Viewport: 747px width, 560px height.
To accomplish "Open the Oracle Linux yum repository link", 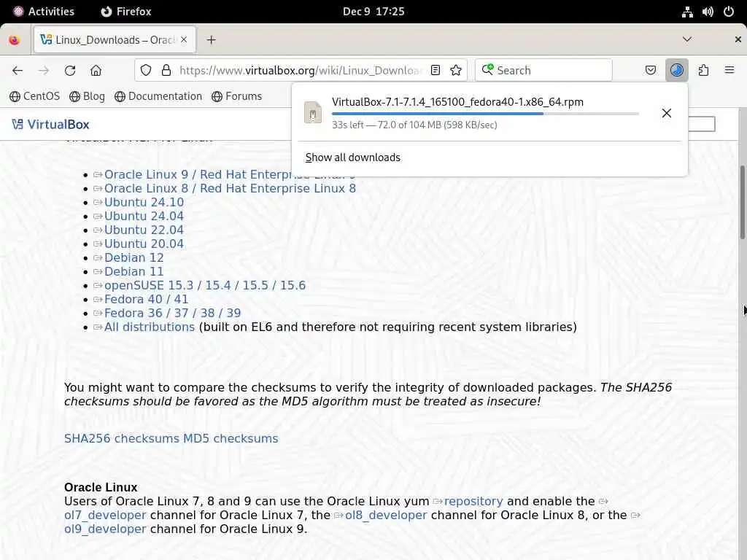I will point(473,502).
